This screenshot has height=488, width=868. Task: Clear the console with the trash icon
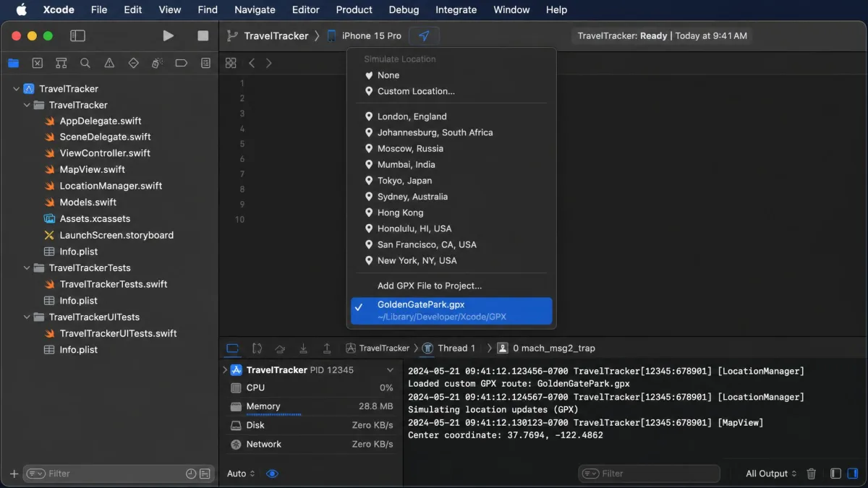click(812, 474)
